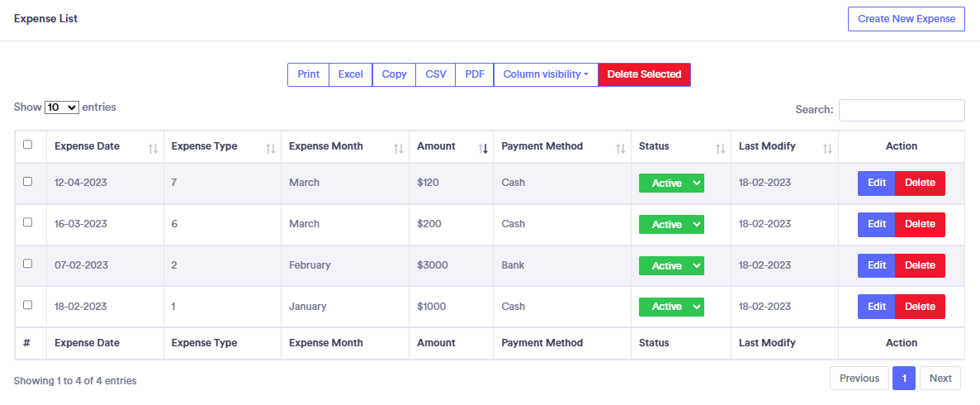This screenshot has width=980, height=405.
Task: Open the Show entries count dropdown
Action: 62,107
